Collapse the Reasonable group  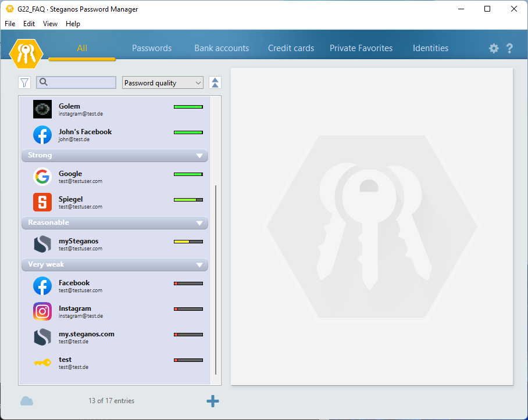point(199,223)
